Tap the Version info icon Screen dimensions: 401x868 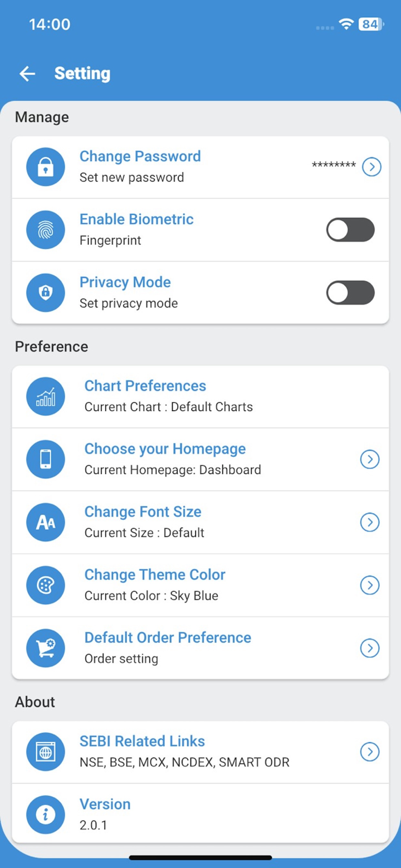click(46, 815)
